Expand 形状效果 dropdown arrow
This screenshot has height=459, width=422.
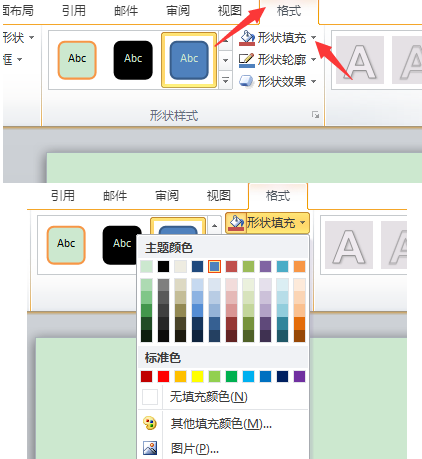coord(314,81)
